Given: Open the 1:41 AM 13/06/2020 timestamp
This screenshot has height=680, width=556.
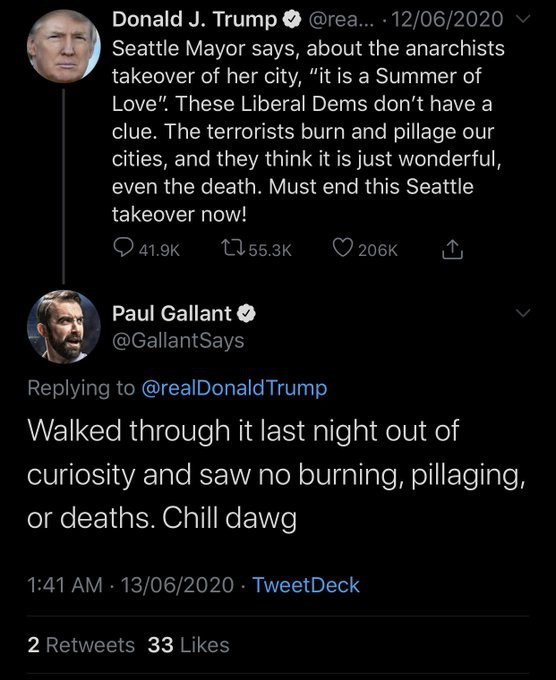Looking at the screenshot, I should click(x=131, y=585).
